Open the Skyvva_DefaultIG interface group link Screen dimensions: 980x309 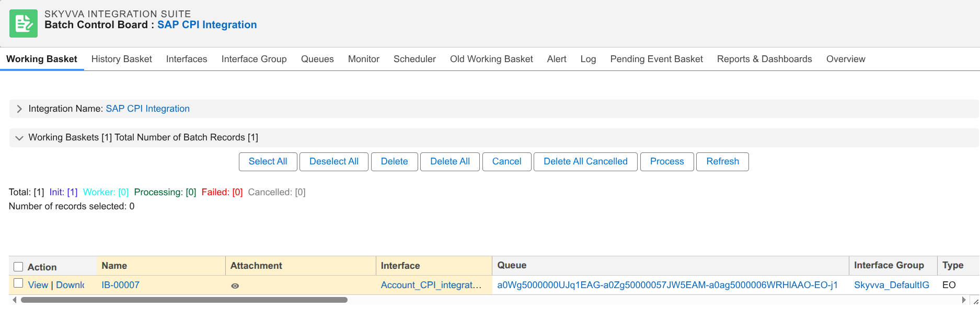[x=892, y=285]
